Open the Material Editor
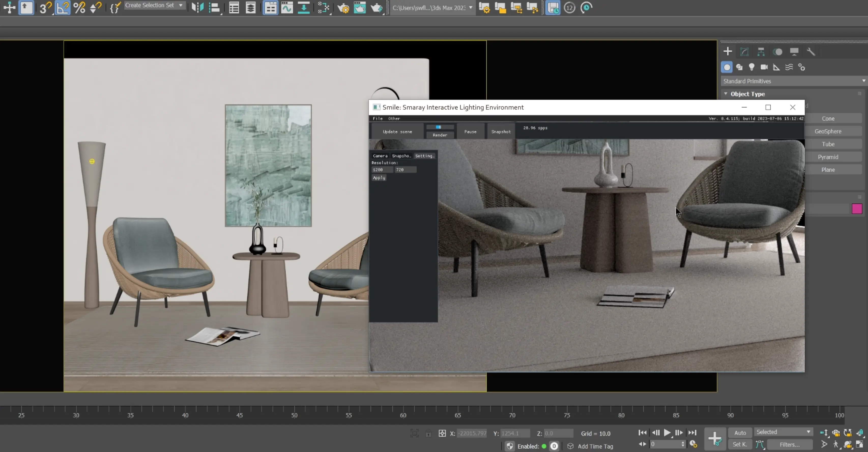The image size is (868, 452). [324, 7]
